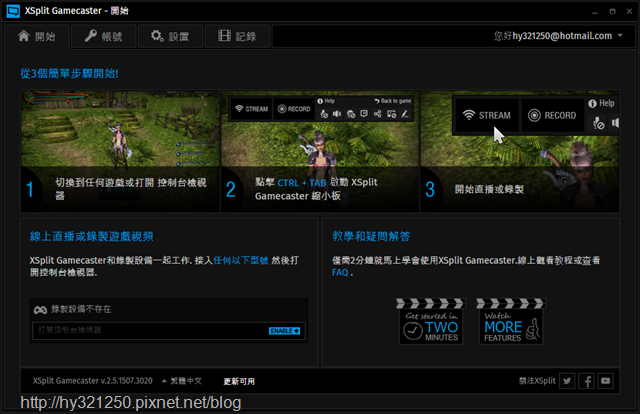
Task: Switch to the 帳號 account tab
Action: click(x=104, y=36)
